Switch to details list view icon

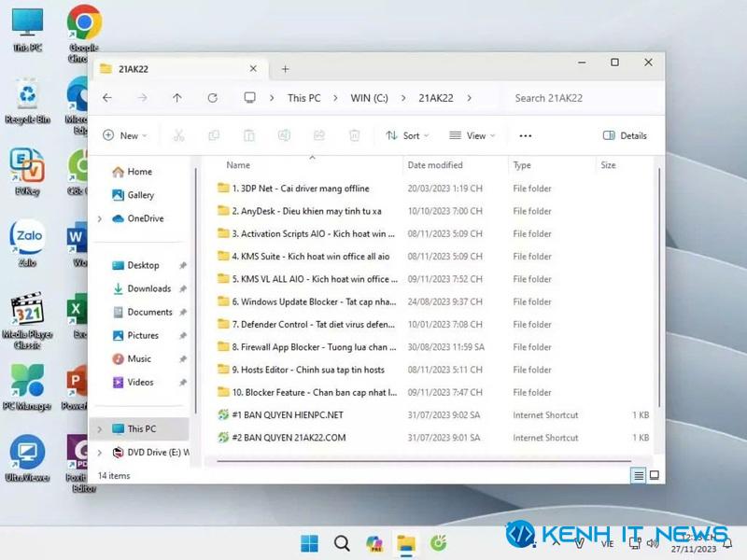(x=639, y=475)
